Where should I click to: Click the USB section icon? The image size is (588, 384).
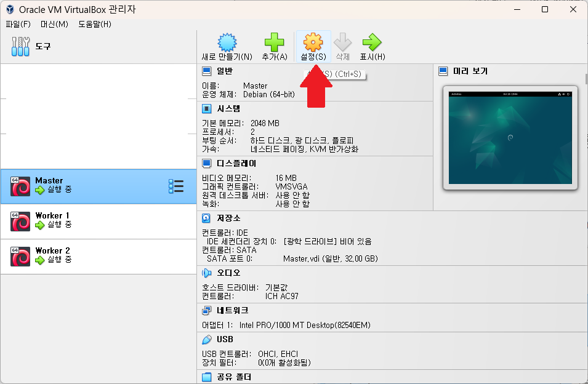click(207, 340)
